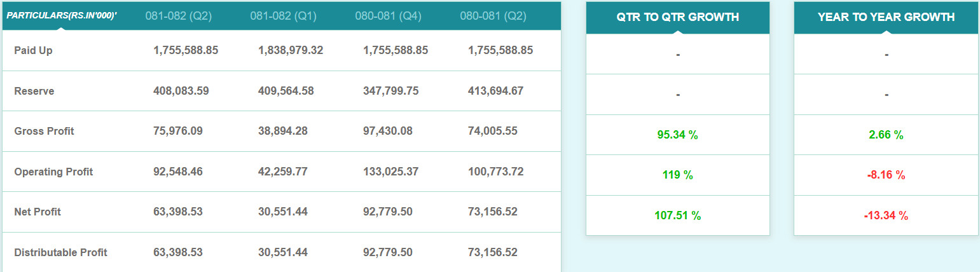Viewport: 980px width, 272px height.
Task: Click the Operating Profit row label
Action: [53, 172]
